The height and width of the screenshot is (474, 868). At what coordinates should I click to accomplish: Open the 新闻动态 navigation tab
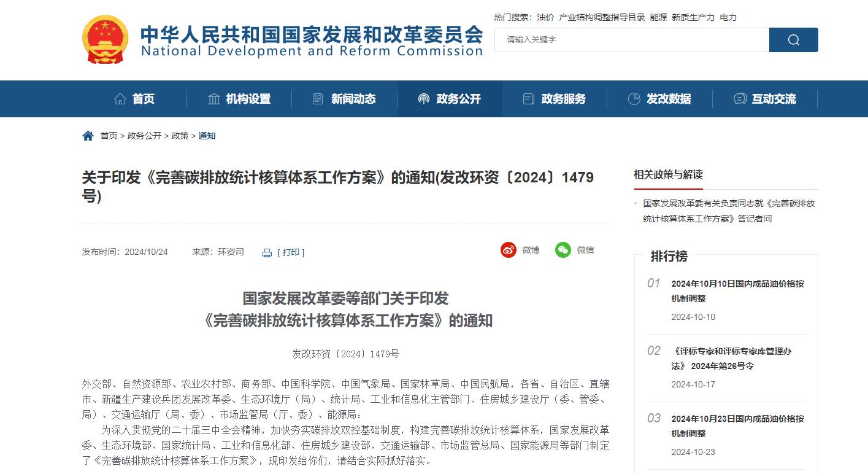point(344,99)
